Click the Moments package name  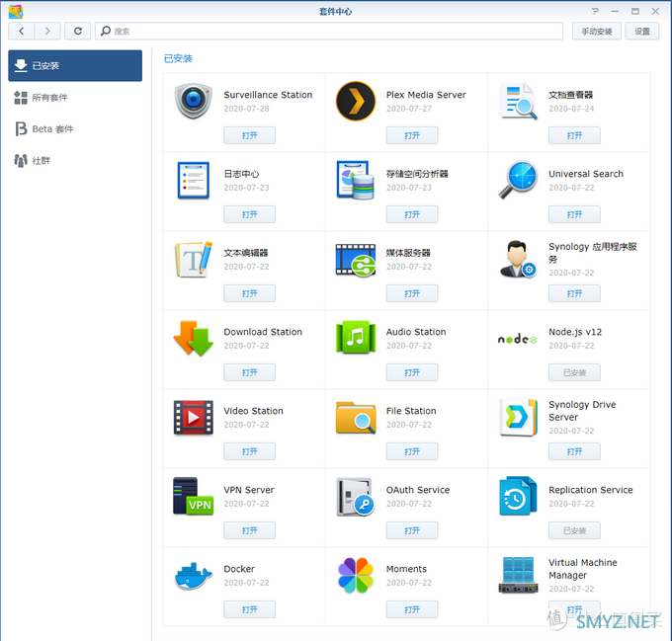pos(406,569)
